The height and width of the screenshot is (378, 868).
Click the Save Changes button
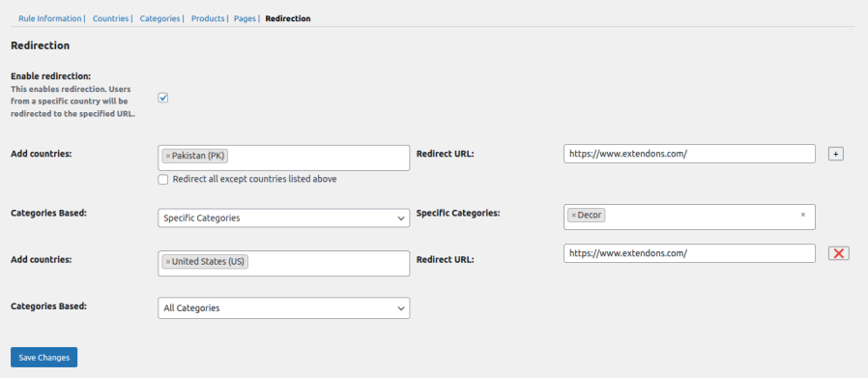(43, 358)
